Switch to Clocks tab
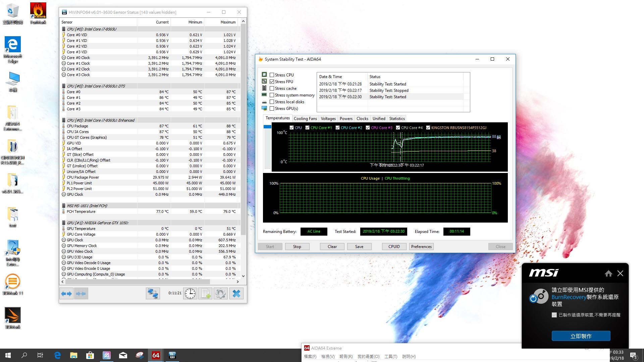 (362, 119)
